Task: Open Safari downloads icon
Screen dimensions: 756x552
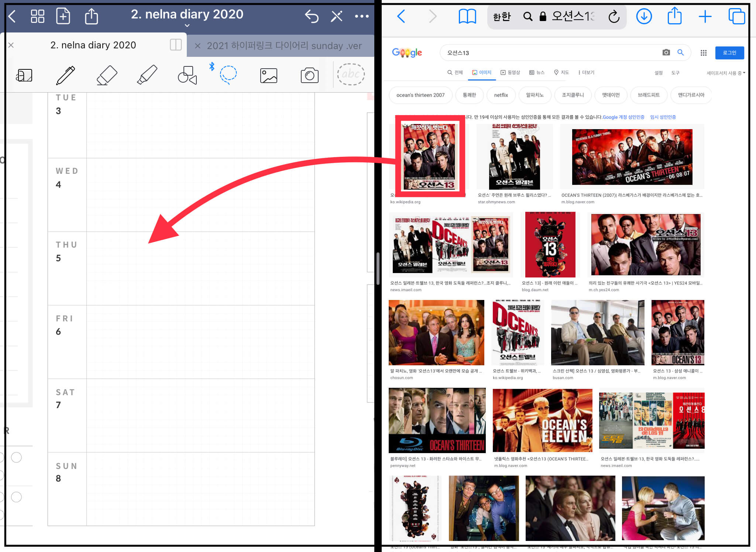Action: (644, 16)
